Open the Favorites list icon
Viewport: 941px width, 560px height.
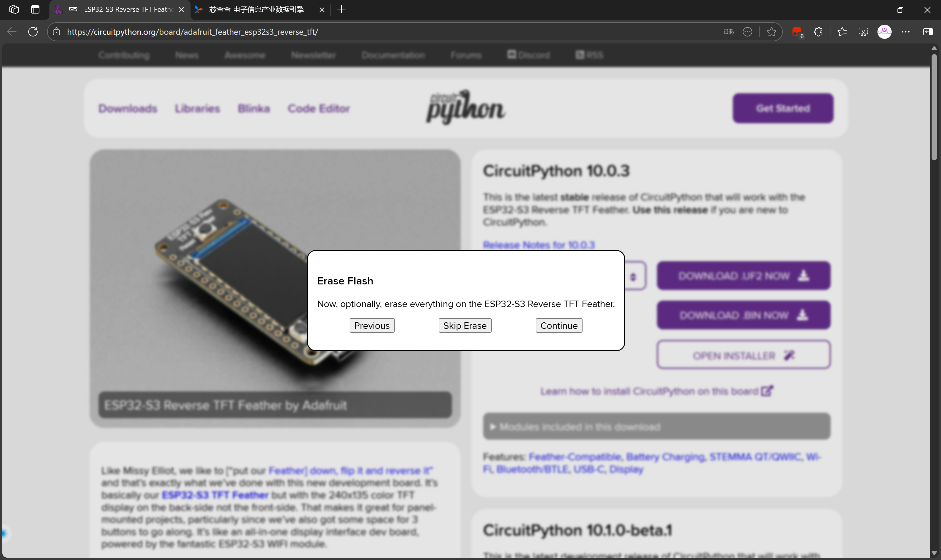pos(842,32)
